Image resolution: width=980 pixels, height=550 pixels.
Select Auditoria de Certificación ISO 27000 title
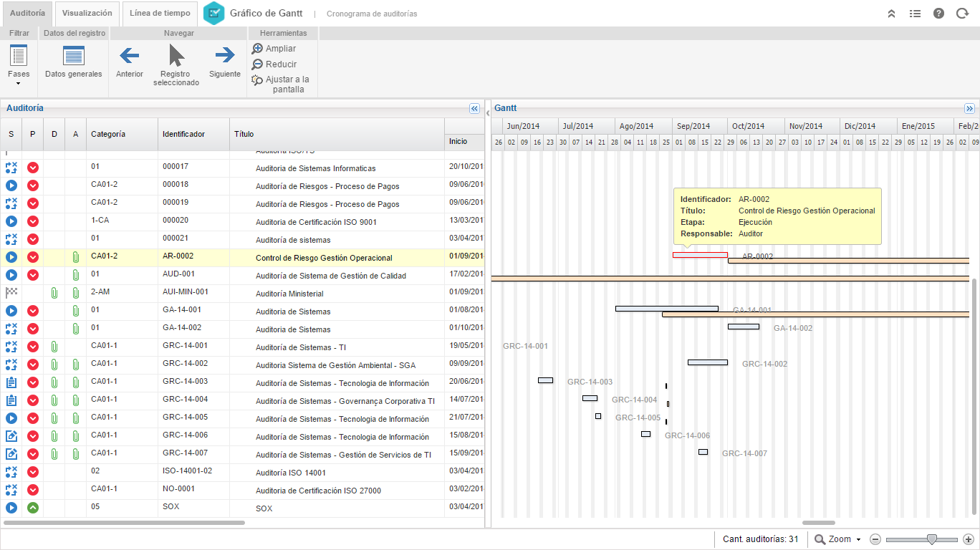(318, 491)
